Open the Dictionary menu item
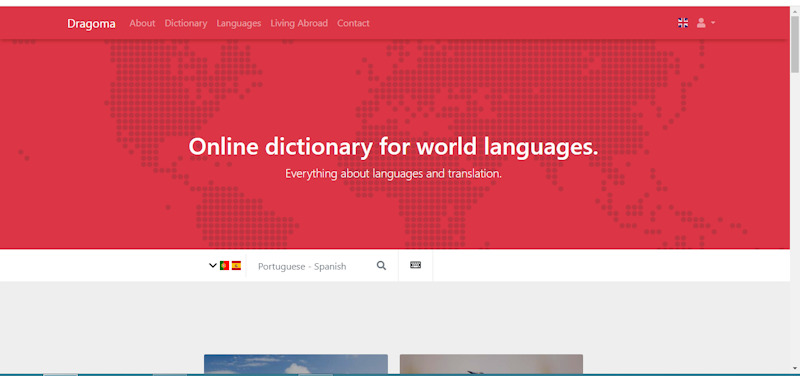 [x=186, y=23]
